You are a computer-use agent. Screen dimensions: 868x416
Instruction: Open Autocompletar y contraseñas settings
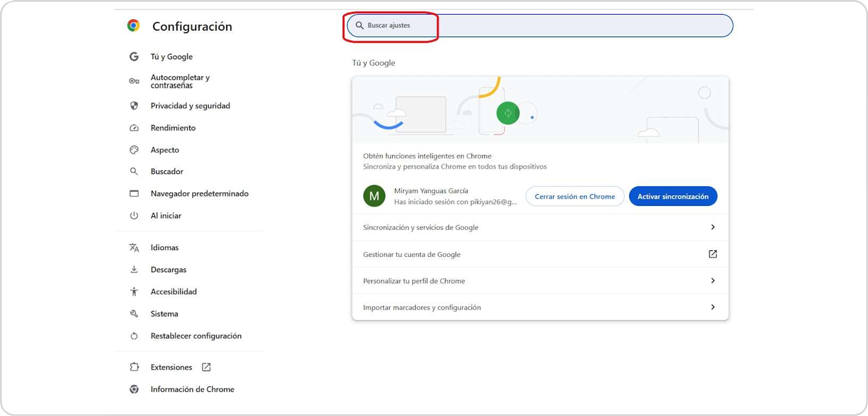pos(180,81)
